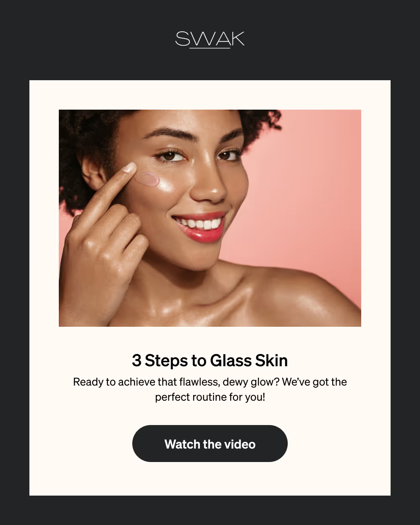The width and height of the screenshot is (420, 525).
Task: Click the empty cream area below the button
Action: point(210,479)
